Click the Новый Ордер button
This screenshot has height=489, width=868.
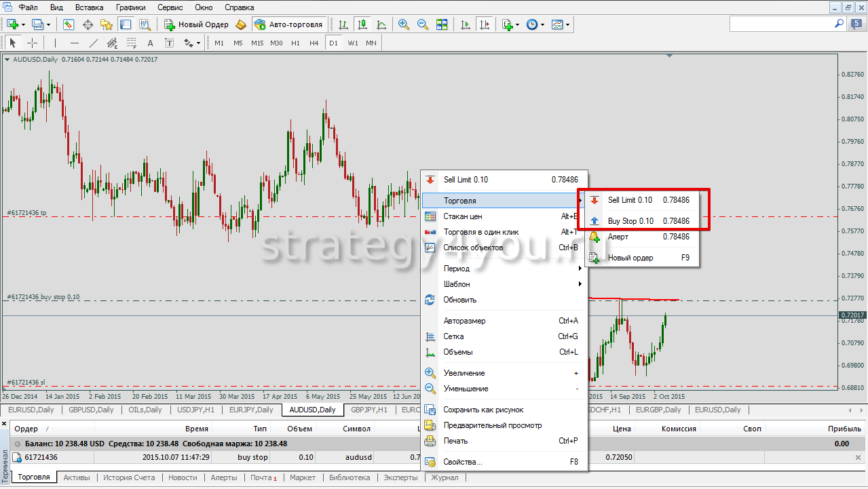(x=196, y=24)
